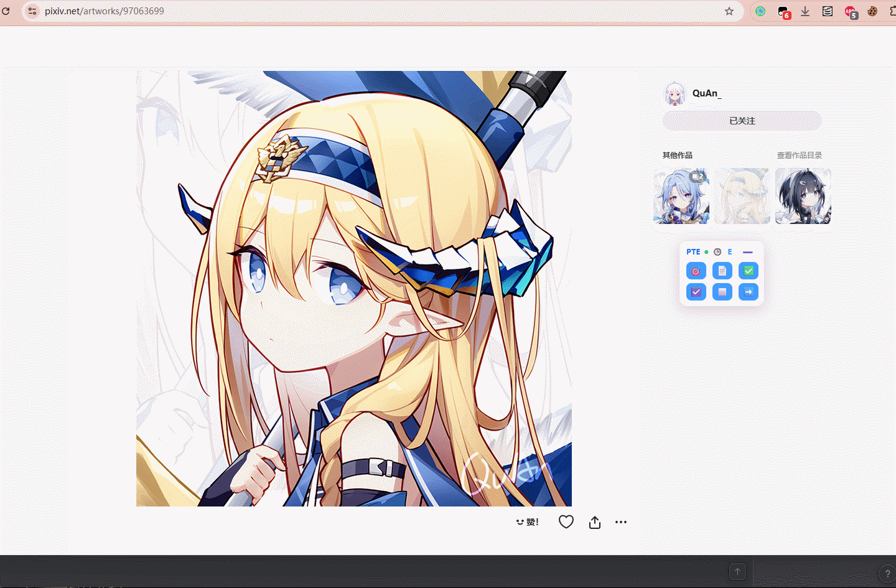This screenshot has height=588, width=896.
Task: Click QuAn_ profile avatar
Action: pyautogui.click(x=675, y=94)
